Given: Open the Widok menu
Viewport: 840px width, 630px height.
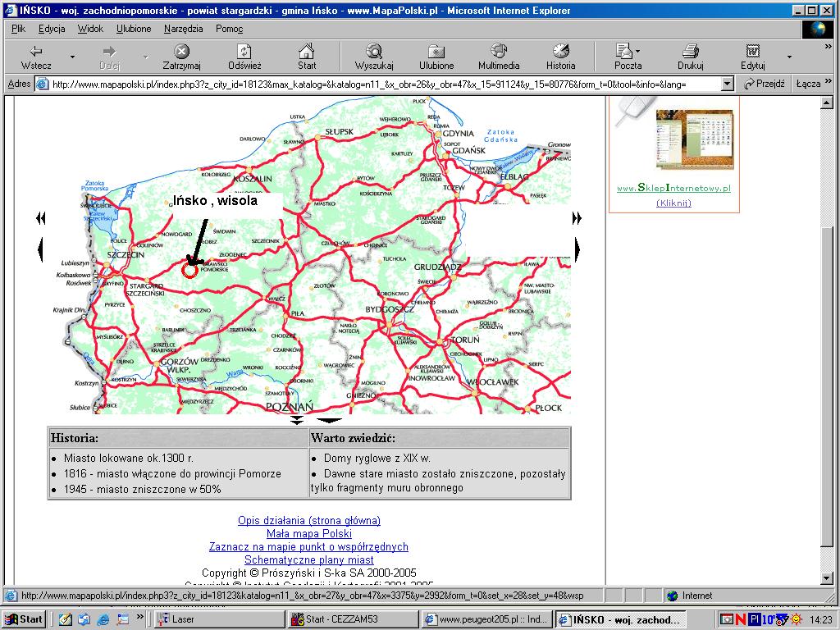Looking at the screenshot, I should pos(90,29).
